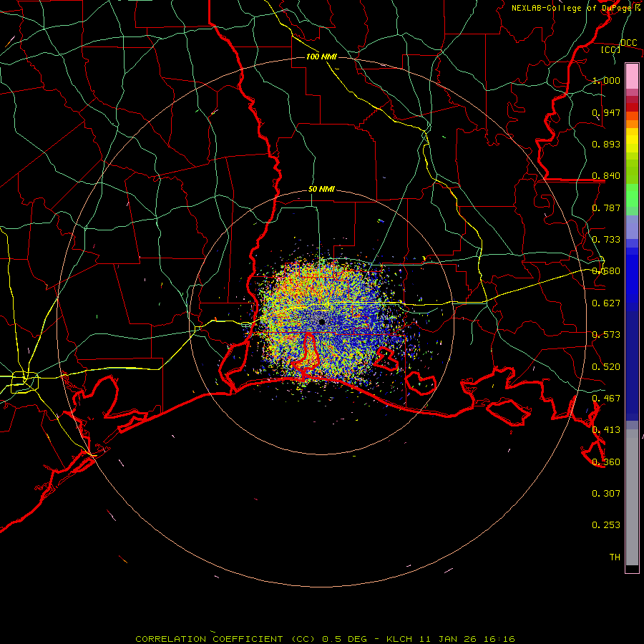The height and width of the screenshot is (644, 644).
Task: Pick the 0.360 scale label
Action: click(606, 462)
